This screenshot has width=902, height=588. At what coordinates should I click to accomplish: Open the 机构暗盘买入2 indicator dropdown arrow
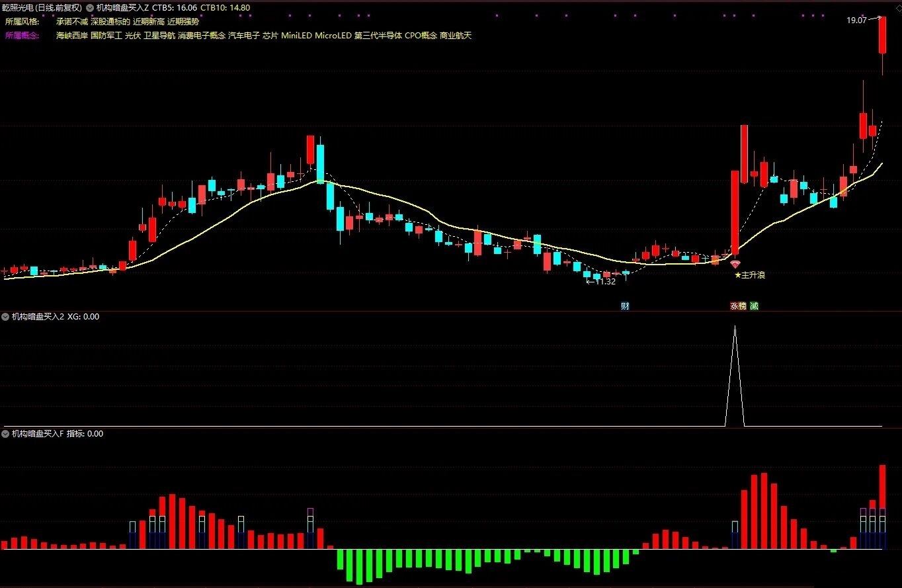coord(5,317)
